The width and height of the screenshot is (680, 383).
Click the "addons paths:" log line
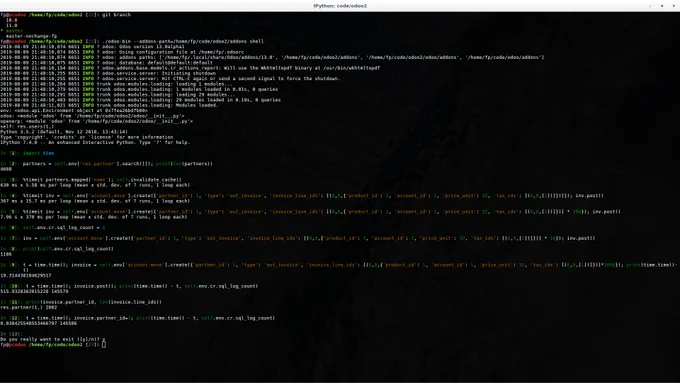point(272,57)
